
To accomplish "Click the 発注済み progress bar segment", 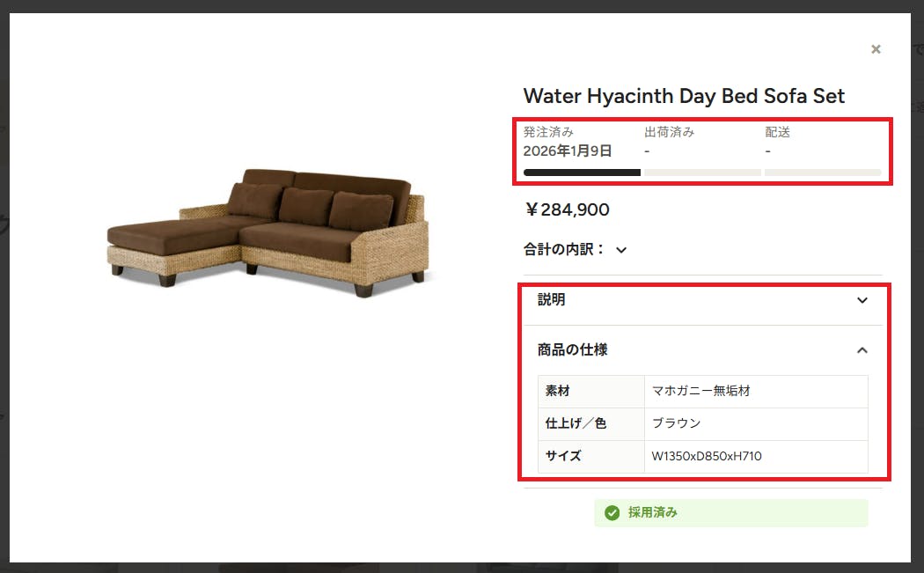I will click(582, 173).
